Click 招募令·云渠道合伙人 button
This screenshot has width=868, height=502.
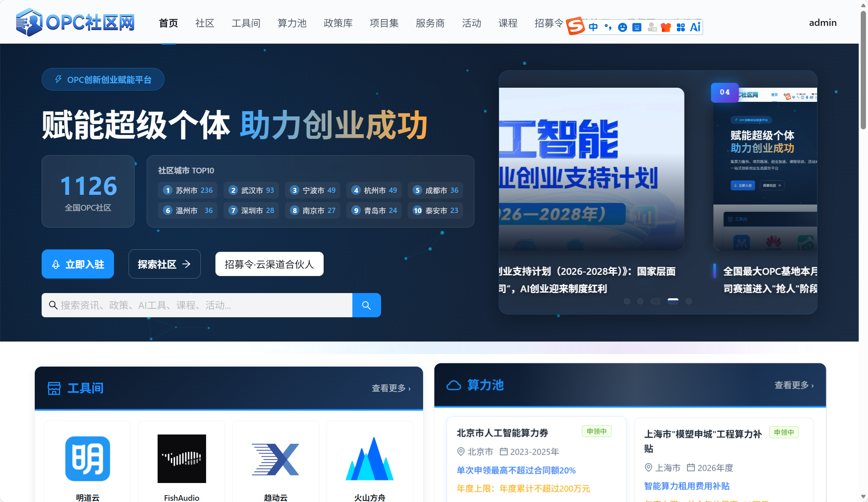(x=270, y=264)
